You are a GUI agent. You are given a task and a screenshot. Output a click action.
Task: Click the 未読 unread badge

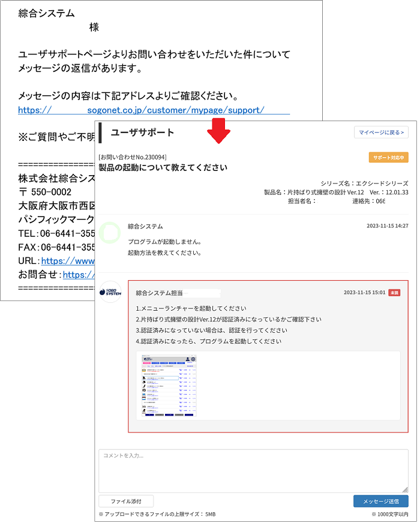[394, 293]
